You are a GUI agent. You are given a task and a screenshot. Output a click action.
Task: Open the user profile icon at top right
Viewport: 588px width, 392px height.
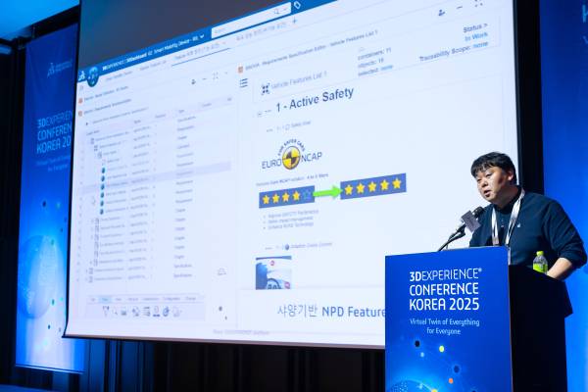coord(442,12)
